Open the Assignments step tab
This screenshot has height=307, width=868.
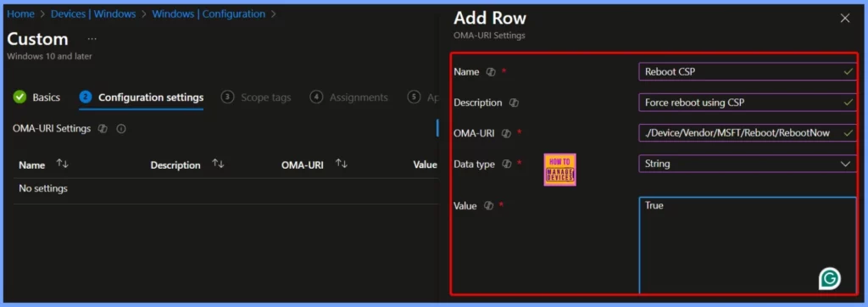(x=348, y=98)
